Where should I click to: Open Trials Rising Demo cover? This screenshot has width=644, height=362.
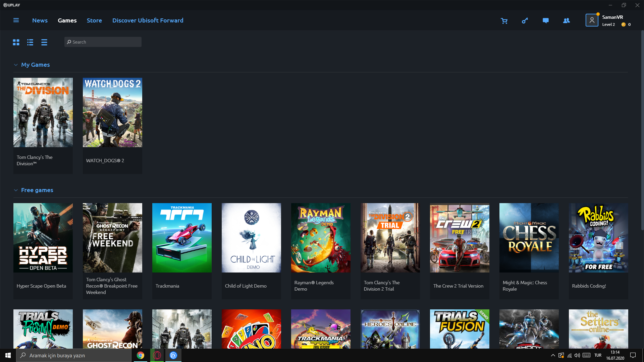[43, 329]
